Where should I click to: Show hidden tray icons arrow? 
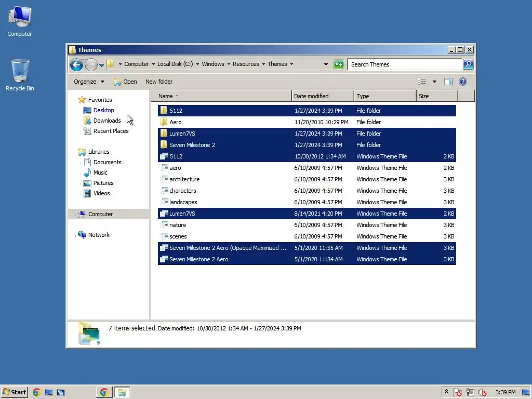click(x=446, y=392)
